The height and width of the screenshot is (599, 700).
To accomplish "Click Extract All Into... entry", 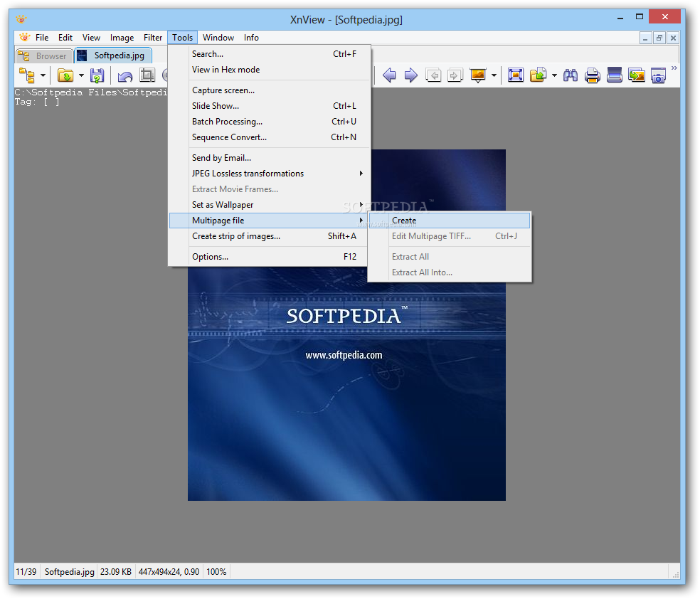I will (x=450, y=272).
